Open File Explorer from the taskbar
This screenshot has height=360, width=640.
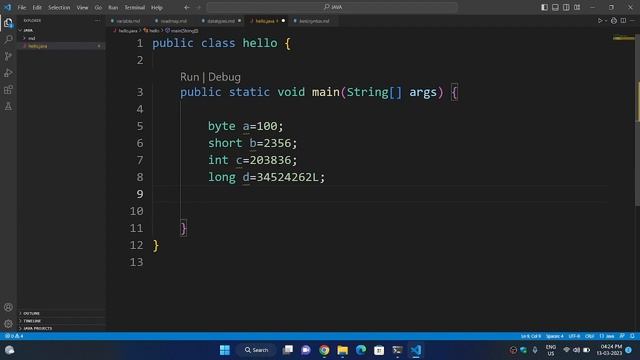click(x=342, y=350)
